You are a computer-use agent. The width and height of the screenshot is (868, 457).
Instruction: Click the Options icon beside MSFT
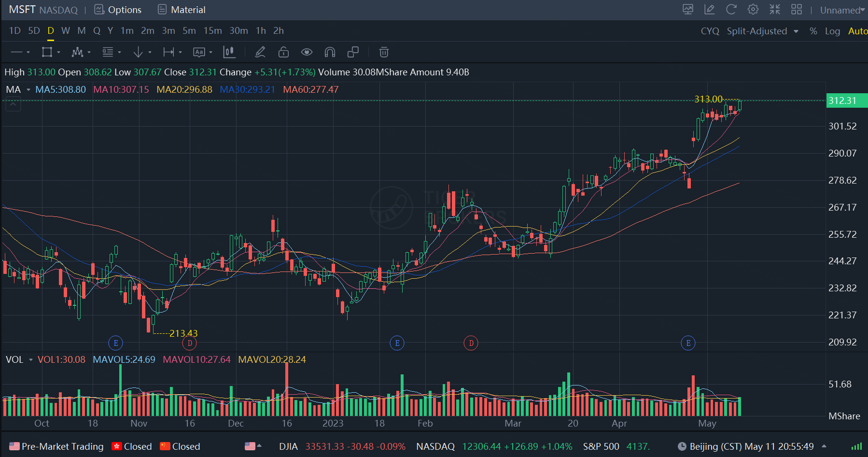(99, 10)
